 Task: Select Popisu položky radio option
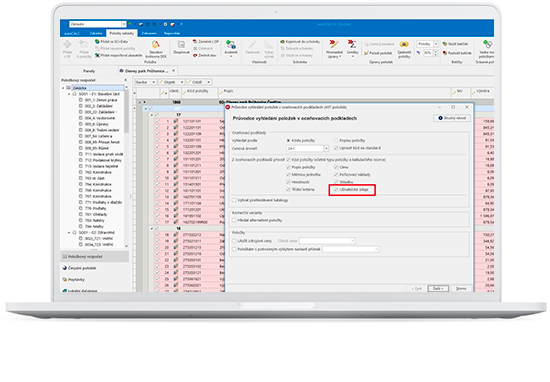(336, 140)
